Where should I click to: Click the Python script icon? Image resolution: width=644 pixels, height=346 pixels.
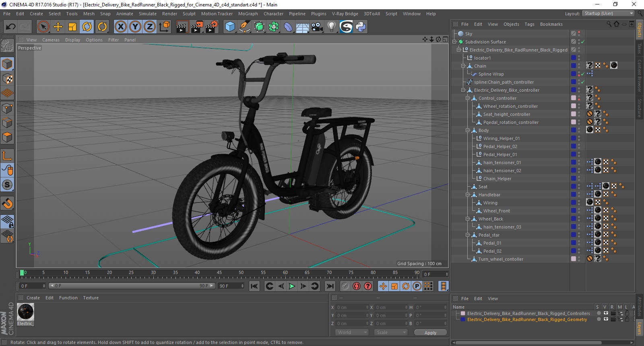tap(361, 27)
